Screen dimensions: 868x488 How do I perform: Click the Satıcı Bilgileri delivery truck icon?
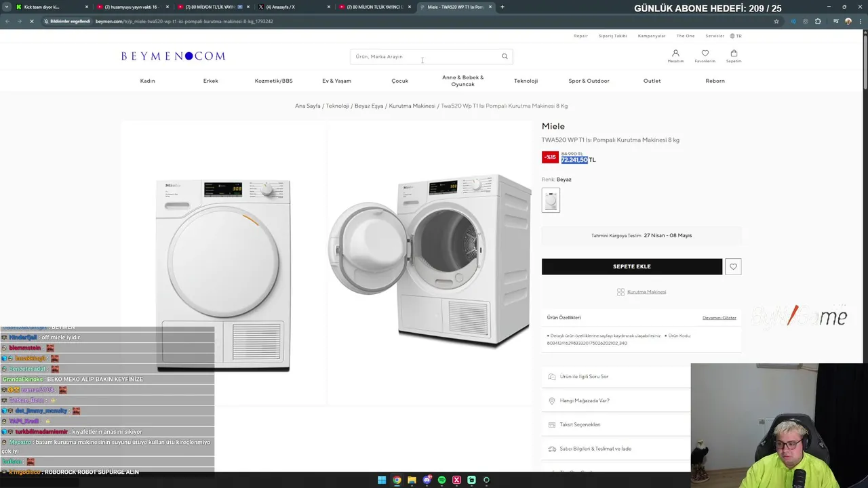coord(552,449)
